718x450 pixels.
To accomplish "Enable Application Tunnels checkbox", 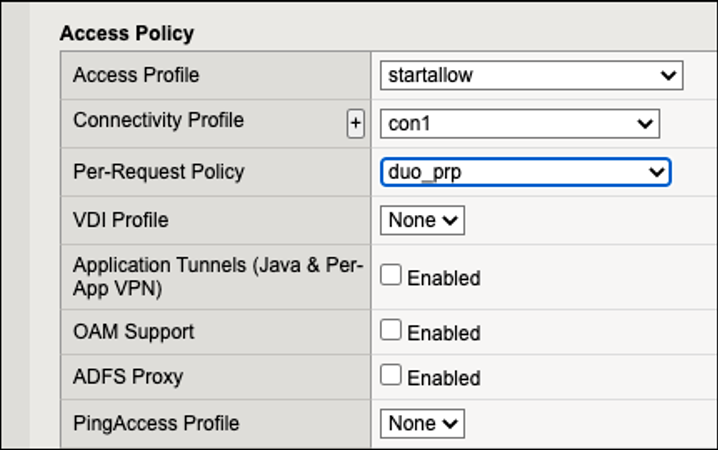I will tap(391, 275).
